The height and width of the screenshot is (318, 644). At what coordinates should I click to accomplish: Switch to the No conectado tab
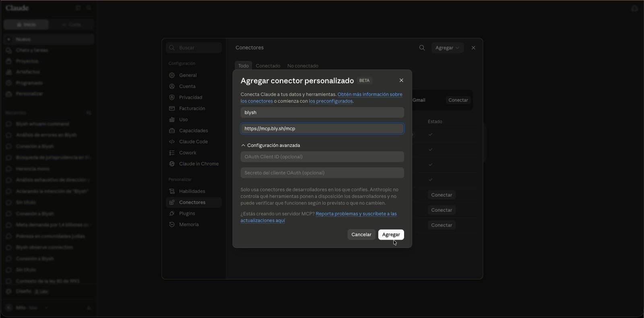(303, 66)
